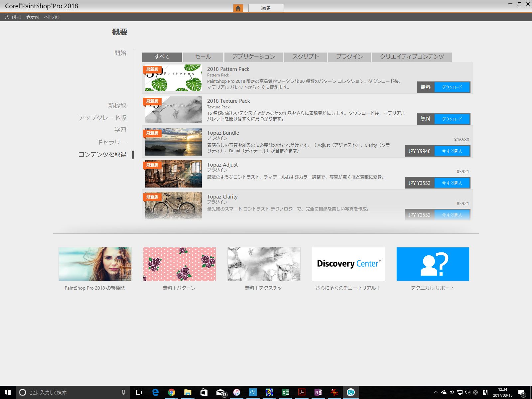The height and width of the screenshot is (399, 532).
Task: Open Excel from the taskbar
Action: click(285, 392)
